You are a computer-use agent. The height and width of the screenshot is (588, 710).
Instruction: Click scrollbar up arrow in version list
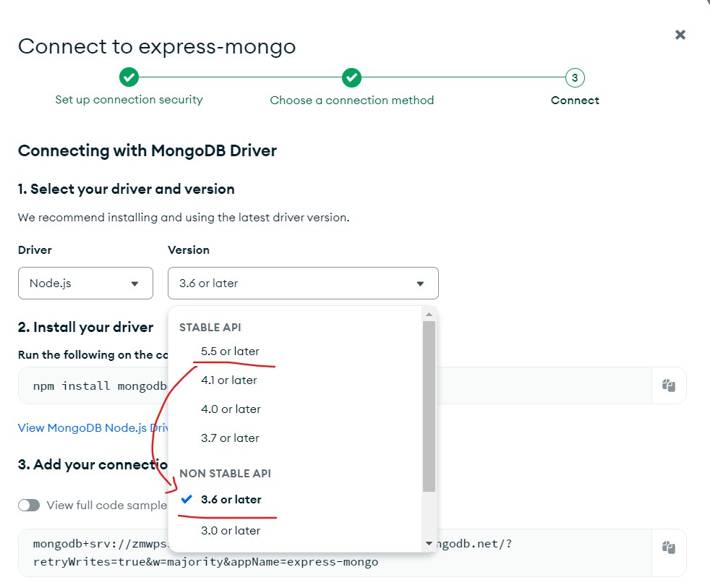429,314
